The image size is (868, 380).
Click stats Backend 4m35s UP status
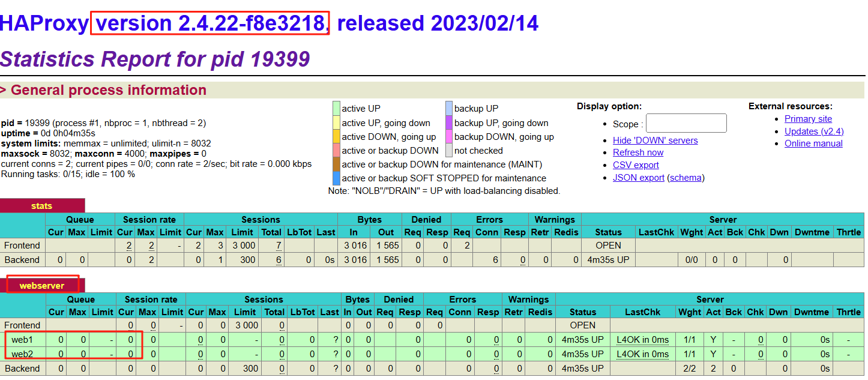[x=608, y=260]
